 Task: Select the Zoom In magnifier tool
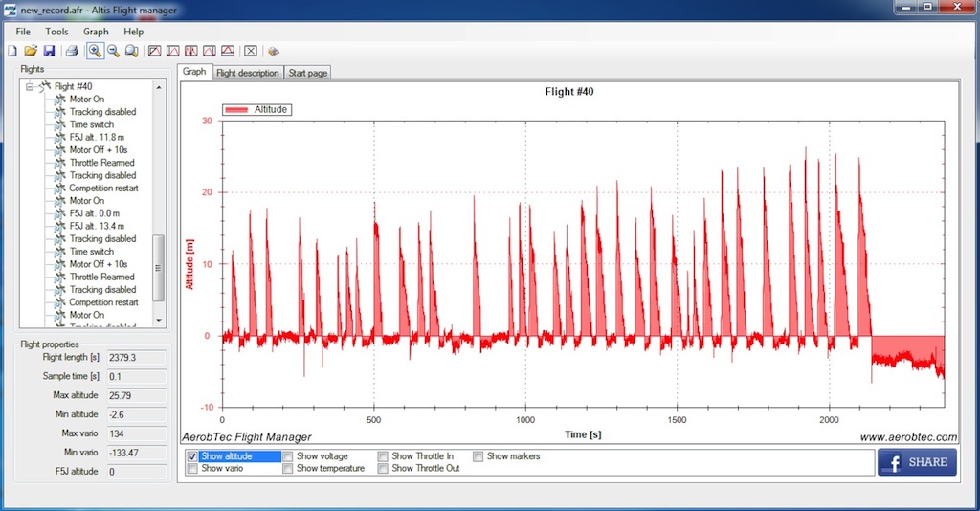pos(95,51)
